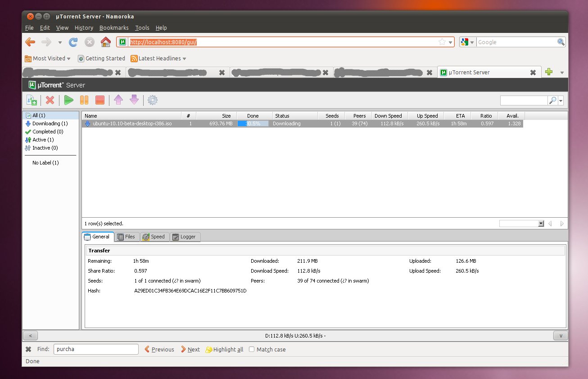588x379 pixels.
Task: Bookmark the current page with the star
Action: [443, 42]
